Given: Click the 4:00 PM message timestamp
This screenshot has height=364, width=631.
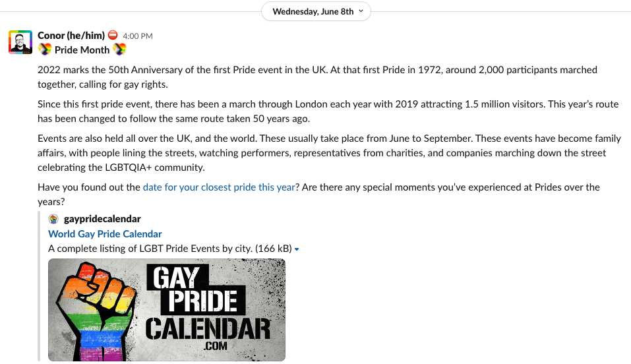Looking at the screenshot, I should (138, 36).
